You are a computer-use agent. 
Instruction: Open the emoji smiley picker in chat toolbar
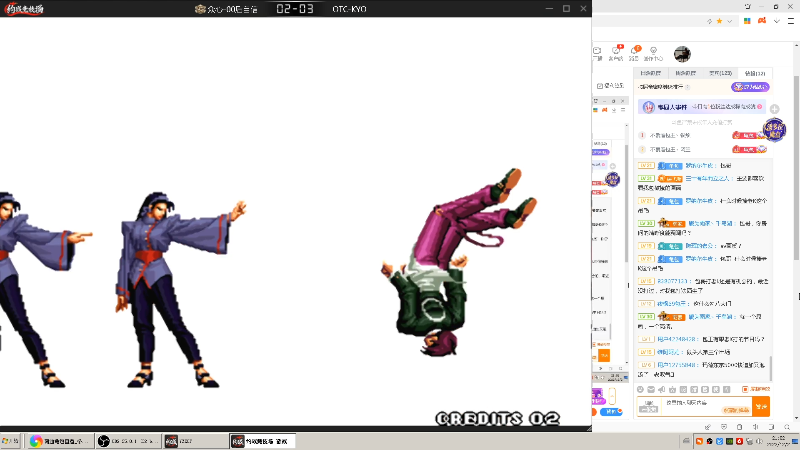(640, 389)
